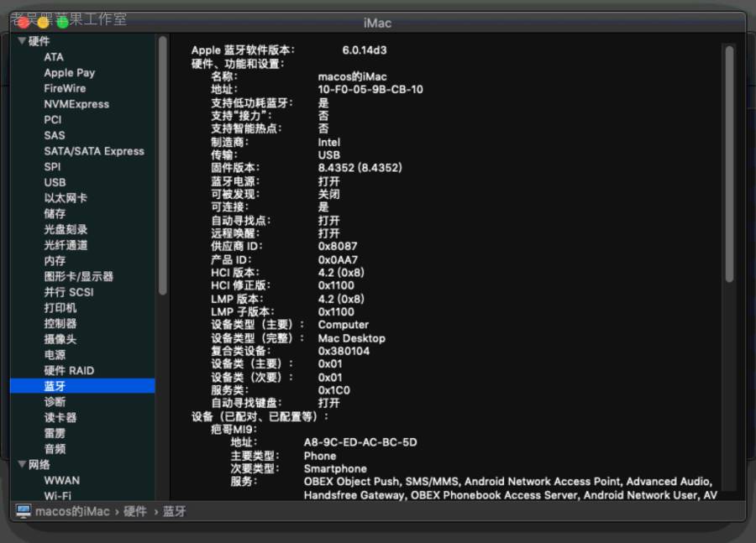756x543 pixels.
Task: Collapse the 硬件 disclosure triangle
Action: coord(22,41)
